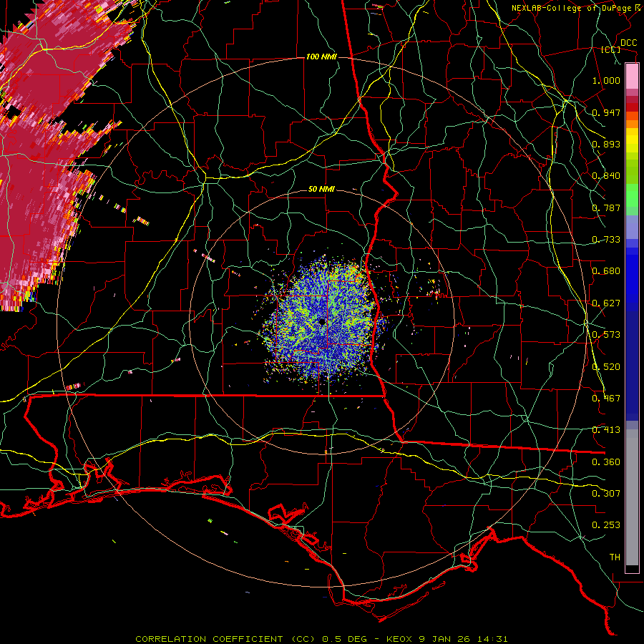The image size is (644, 644).
Task: Click the 0.627 scale value
Action: 606,303
